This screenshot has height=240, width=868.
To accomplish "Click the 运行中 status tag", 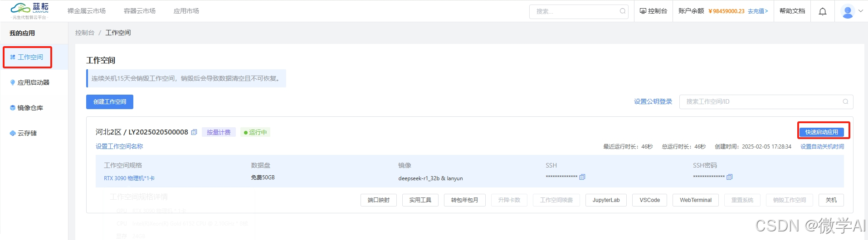I will [255, 132].
